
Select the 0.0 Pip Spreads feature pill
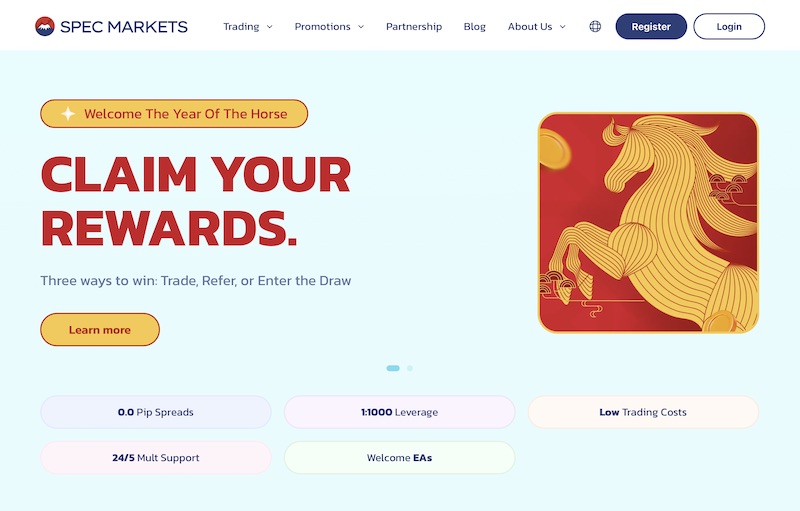(x=156, y=412)
